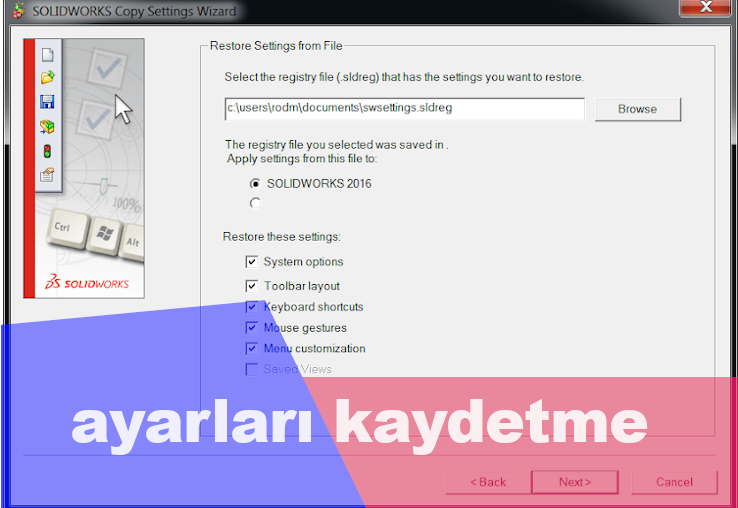Go to previous step with Back button
Image resolution: width=738 pixels, height=508 pixels.
coord(489,482)
